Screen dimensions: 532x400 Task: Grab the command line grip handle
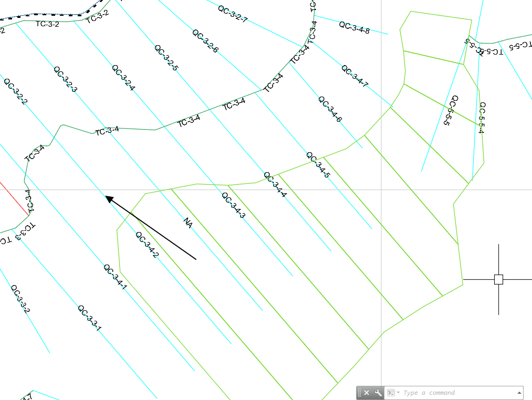pos(360,393)
